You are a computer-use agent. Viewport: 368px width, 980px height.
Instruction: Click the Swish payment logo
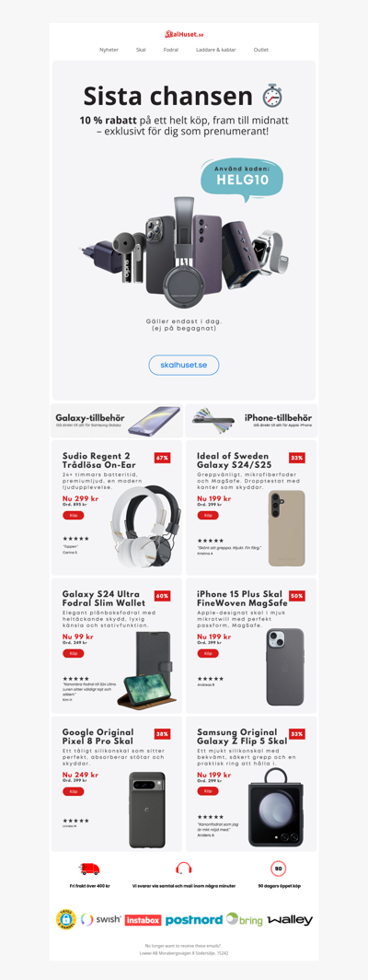click(x=101, y=919)
